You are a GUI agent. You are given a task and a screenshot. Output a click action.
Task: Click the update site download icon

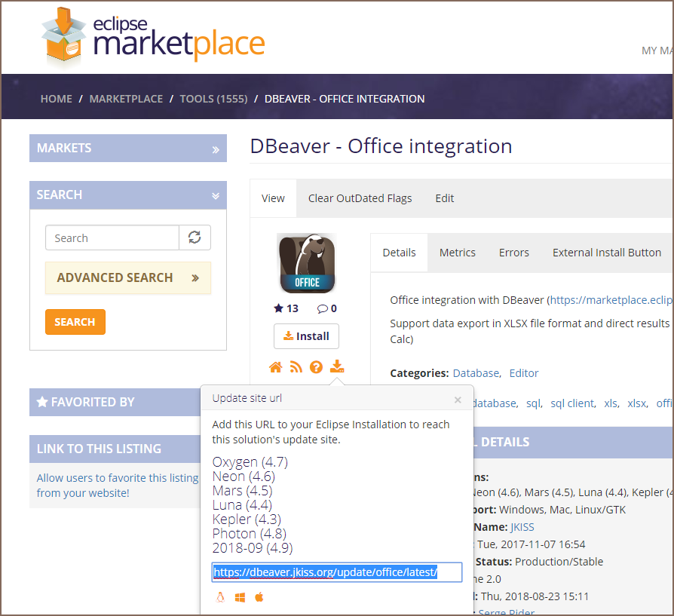pos(338,367)
